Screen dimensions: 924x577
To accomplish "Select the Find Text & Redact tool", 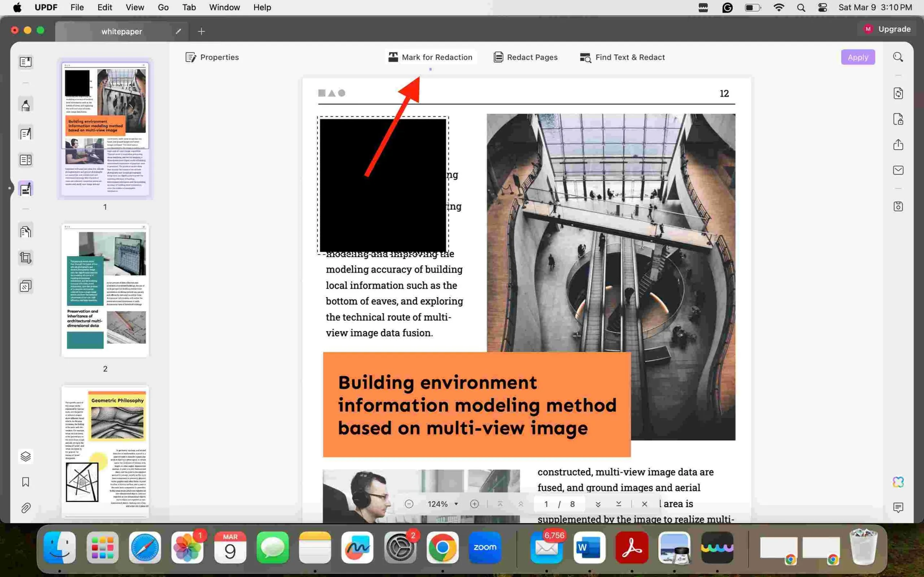I will point(622,57).
